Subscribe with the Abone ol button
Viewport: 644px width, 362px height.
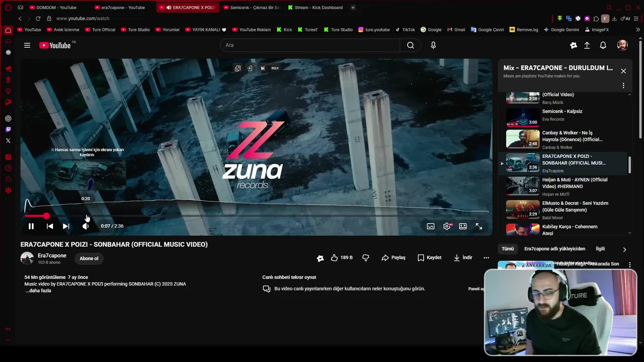click(x=89, y=258)
